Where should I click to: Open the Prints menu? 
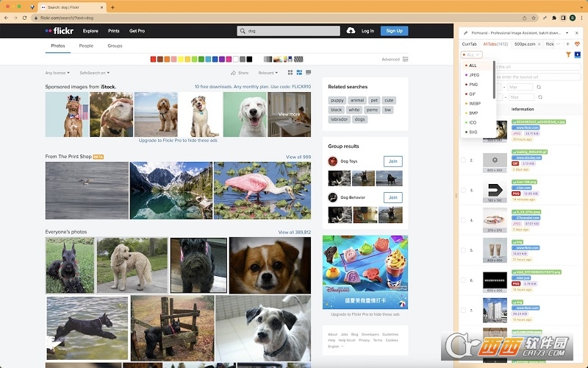point(114,31)
